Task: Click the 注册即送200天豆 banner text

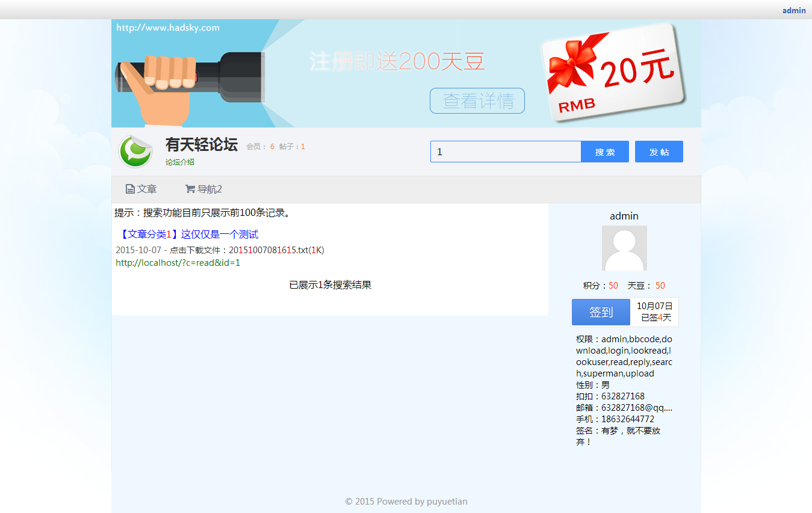Action: [x=397, y=61]
